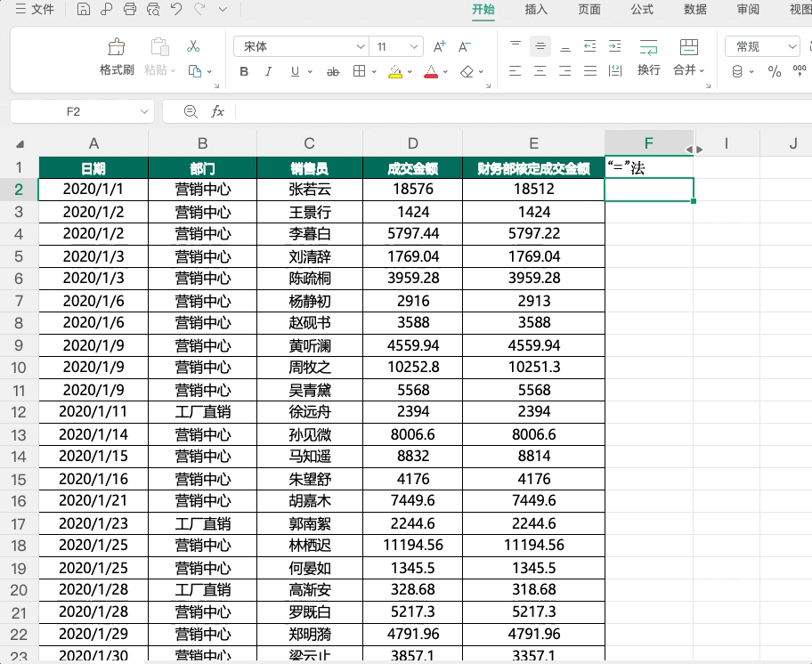
Task: Click the formula bar input field
Action: coord(523,111)
